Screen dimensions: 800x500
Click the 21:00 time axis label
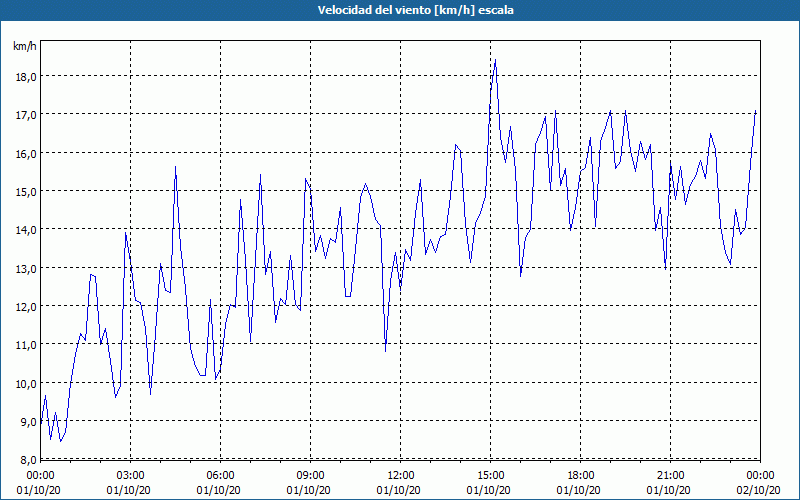click(670, 476)
